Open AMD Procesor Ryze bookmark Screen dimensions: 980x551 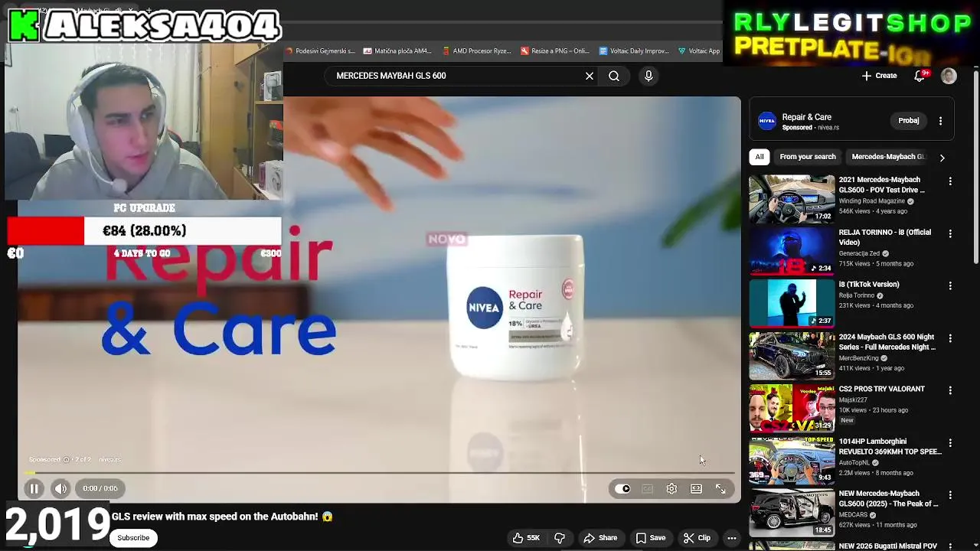477,51
